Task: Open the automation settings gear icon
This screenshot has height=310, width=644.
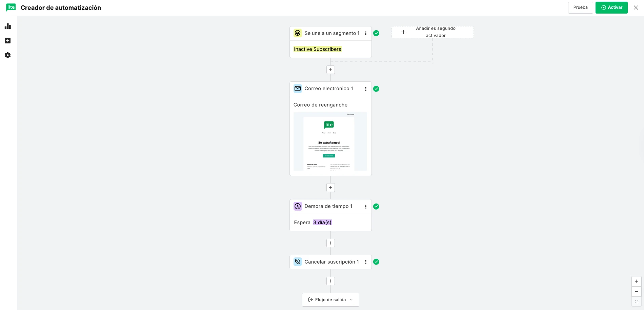Action: 8,55
